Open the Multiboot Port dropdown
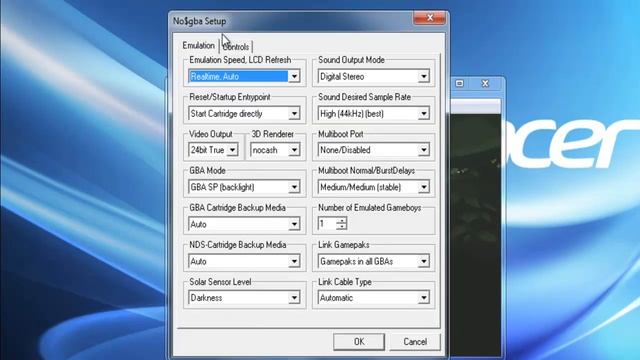The width and height of the screenshot is (640, 360). point(423,150)
